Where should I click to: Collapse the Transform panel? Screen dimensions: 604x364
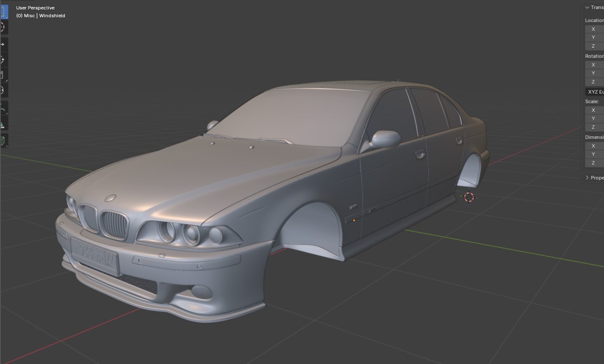[x=587, y=7]
